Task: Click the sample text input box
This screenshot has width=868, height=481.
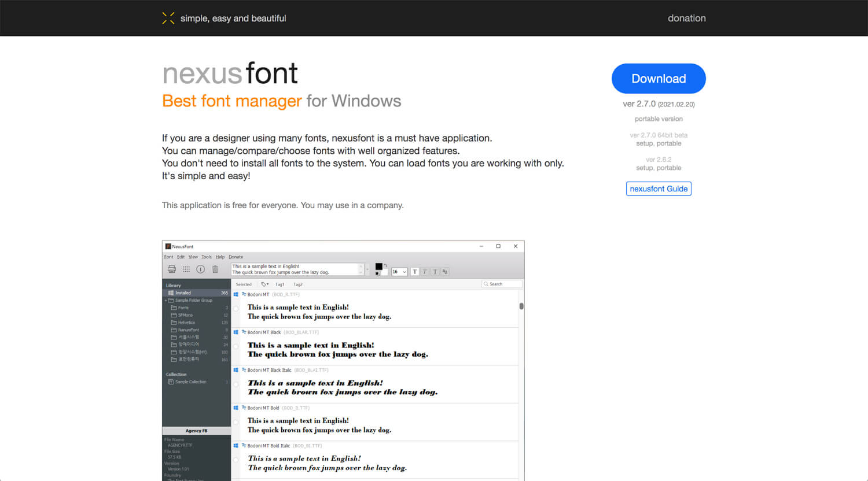Action: click(297, 269)
